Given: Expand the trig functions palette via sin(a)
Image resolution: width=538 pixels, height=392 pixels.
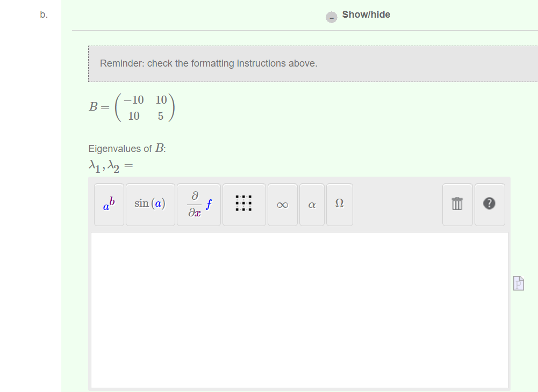Looking at the screenshot, I should tap(150, 204).
